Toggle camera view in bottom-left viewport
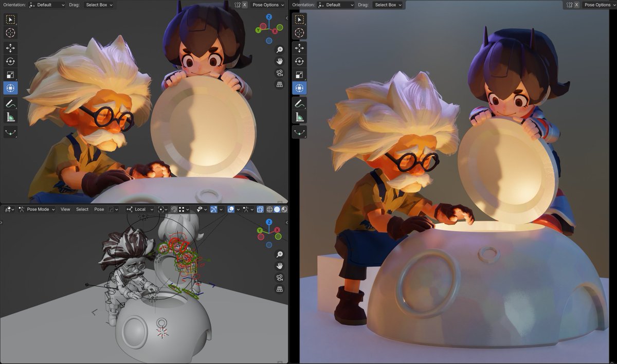 click(x=280, y=278)
